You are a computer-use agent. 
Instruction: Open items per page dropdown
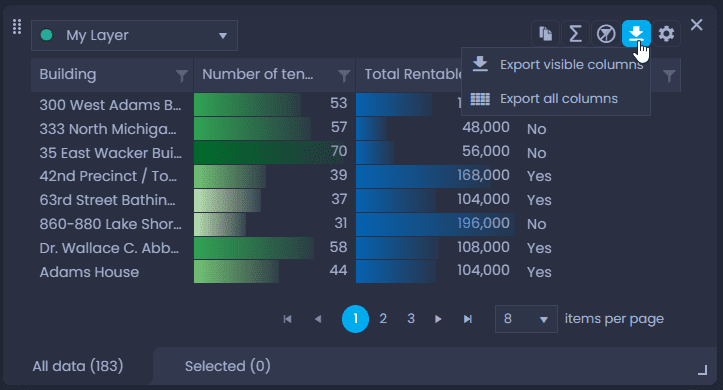pyautogui.click(x=526, y=319)
